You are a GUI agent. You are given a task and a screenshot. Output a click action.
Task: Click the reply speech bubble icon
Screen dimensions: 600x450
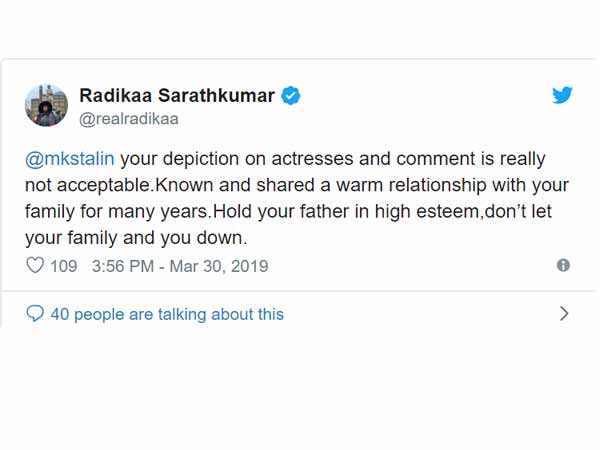35,314
